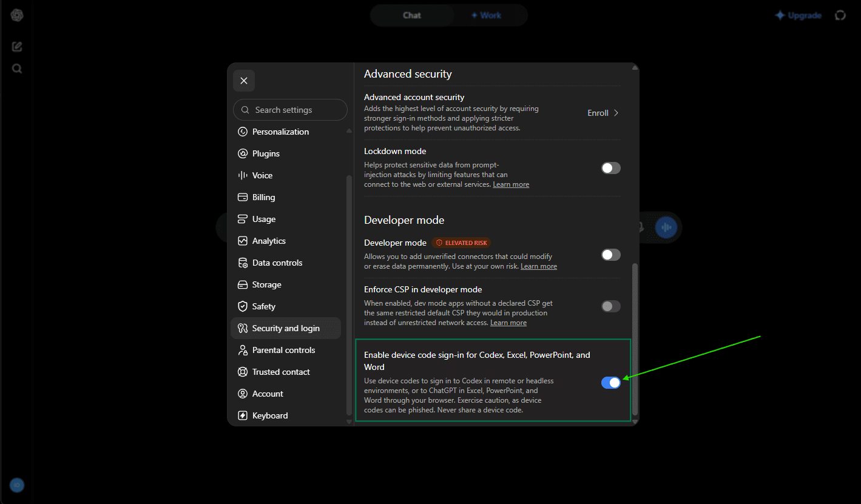Screen dimensions: 861x504
Task: Toggle Lockdown mode switch
Action: [x=611, y=168]
